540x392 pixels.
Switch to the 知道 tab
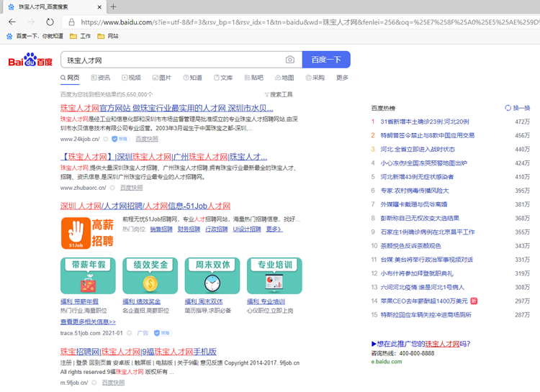point(192,78)
